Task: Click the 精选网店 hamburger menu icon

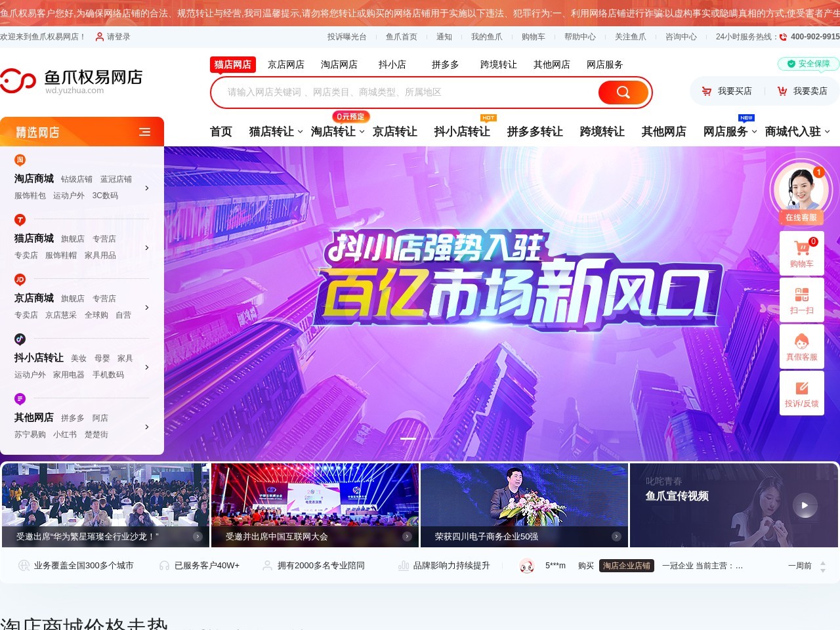Action: (144, 132)
